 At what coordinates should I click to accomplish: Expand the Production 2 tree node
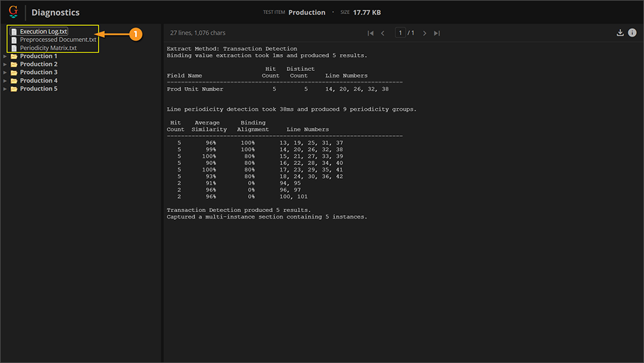(x=5, y=64)
